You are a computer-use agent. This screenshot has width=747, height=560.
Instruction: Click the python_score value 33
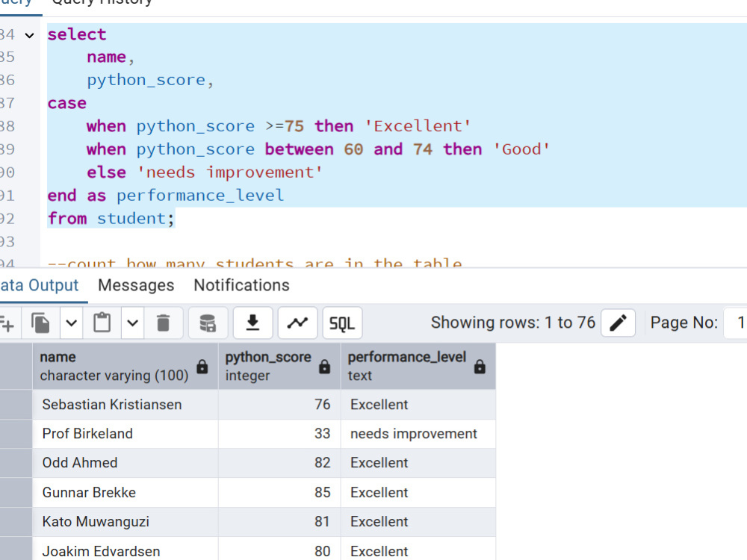pos(279,434)
